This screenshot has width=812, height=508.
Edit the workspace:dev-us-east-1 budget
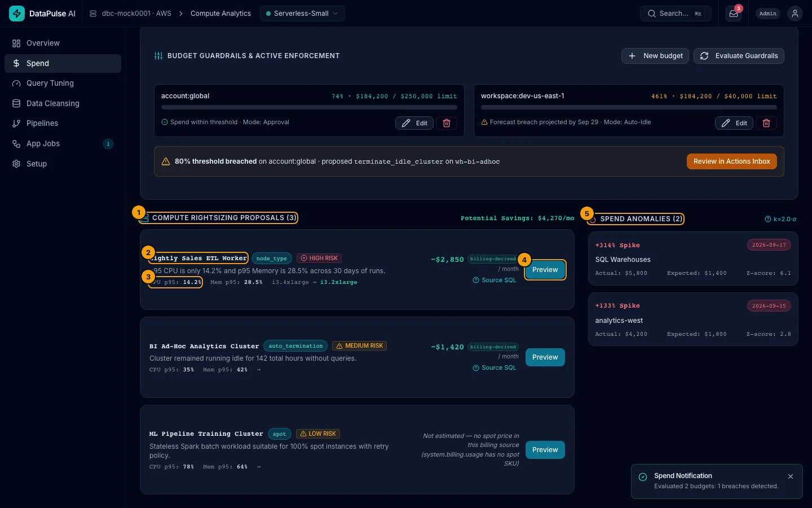(x=734, y=123)
